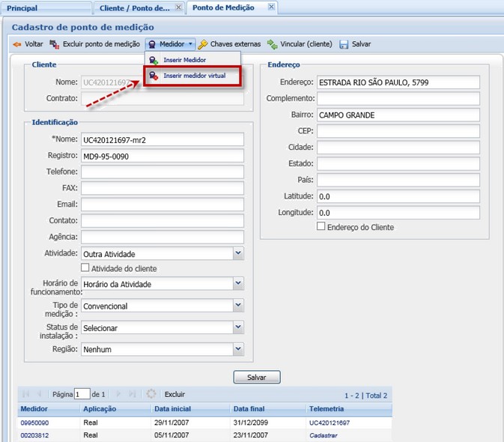Image resolution: width=504 pixels, height=442 pixels.
Task: Click the Chaves externas key icon
Action: 203,44
